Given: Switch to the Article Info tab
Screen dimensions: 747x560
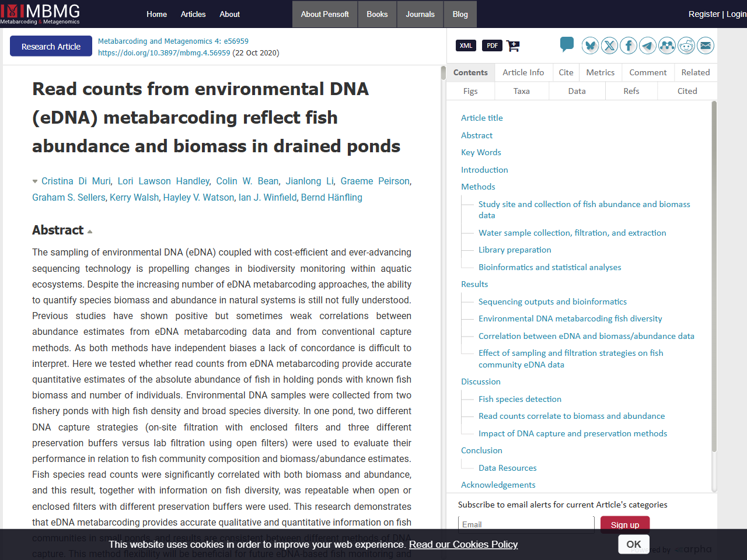Looking at the screenshot, I should (x=523, y=72).
